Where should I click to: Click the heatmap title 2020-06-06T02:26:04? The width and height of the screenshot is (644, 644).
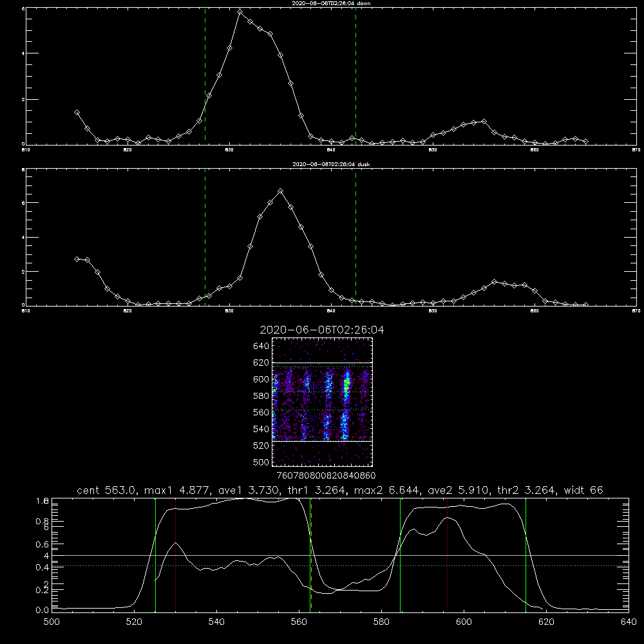322,330
